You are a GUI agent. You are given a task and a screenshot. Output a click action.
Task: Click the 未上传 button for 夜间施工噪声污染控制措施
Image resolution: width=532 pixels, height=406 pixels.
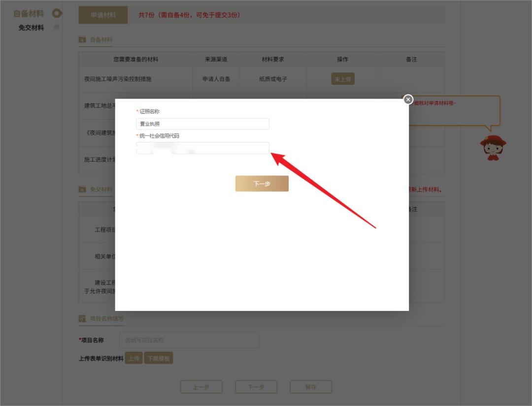point(343,79)
